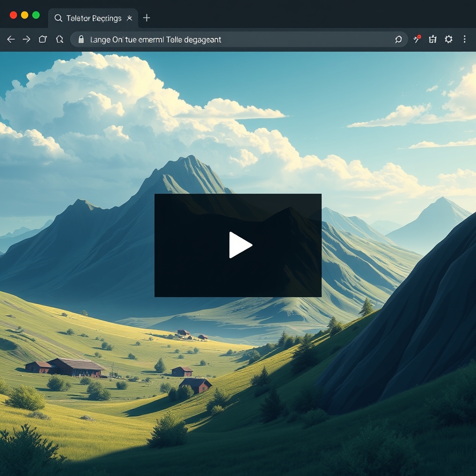
Task: Click the padlock icon in address bar
Action: (x=81, y=39)
